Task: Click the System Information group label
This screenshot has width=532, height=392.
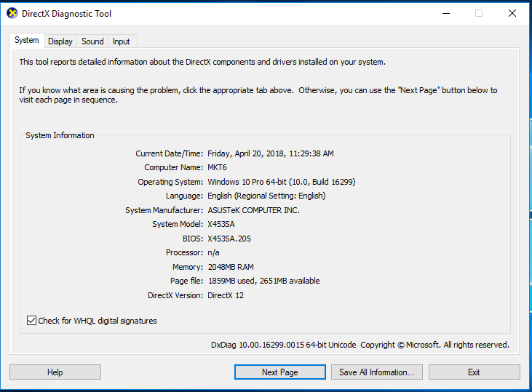Action: pos(60,135)
